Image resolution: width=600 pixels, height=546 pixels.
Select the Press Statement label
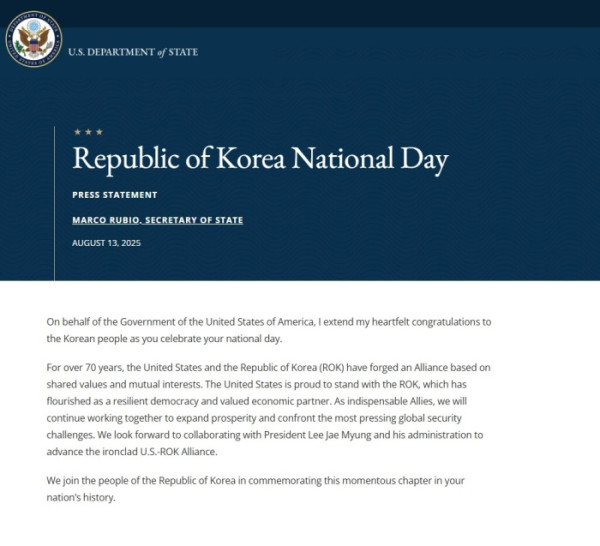(x=115, y=195)
